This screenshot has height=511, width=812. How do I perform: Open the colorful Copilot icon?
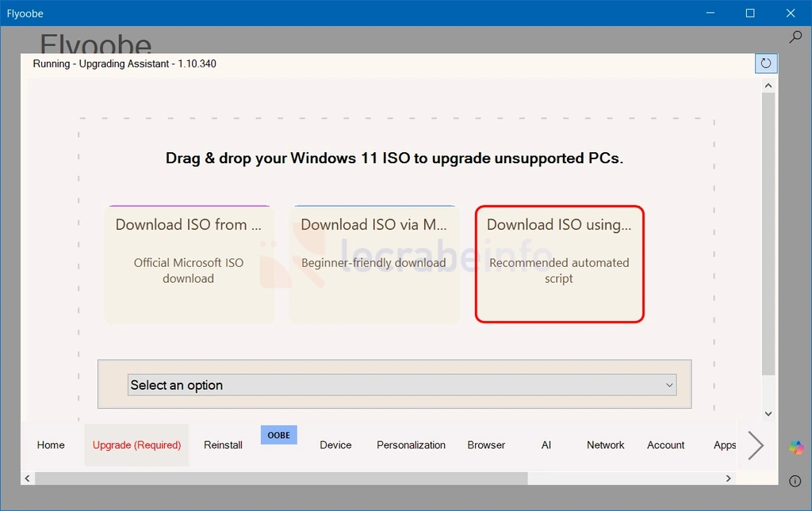coord(796,448)
